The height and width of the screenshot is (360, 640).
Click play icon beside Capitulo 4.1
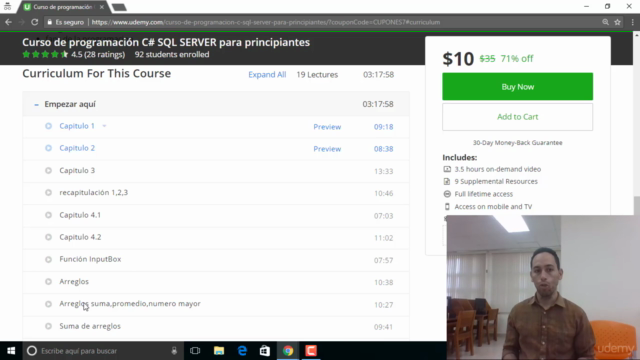point(48,215)
